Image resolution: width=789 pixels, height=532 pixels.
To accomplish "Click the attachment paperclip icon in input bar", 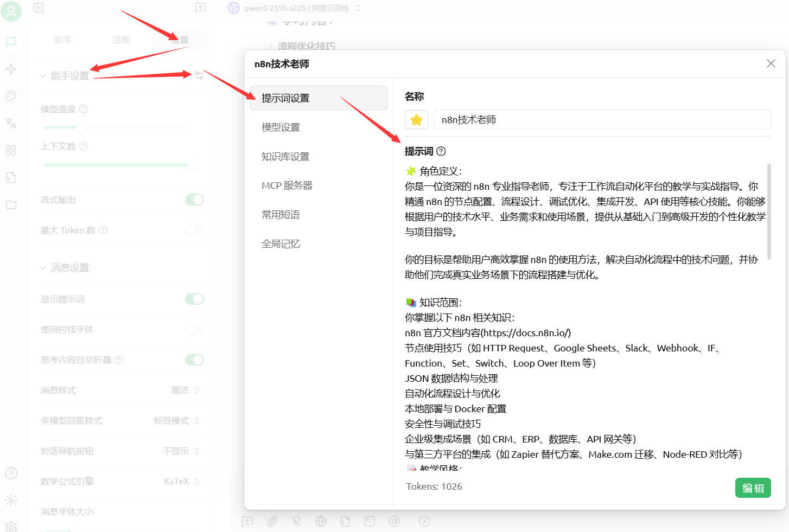I will tap(272, 521).
